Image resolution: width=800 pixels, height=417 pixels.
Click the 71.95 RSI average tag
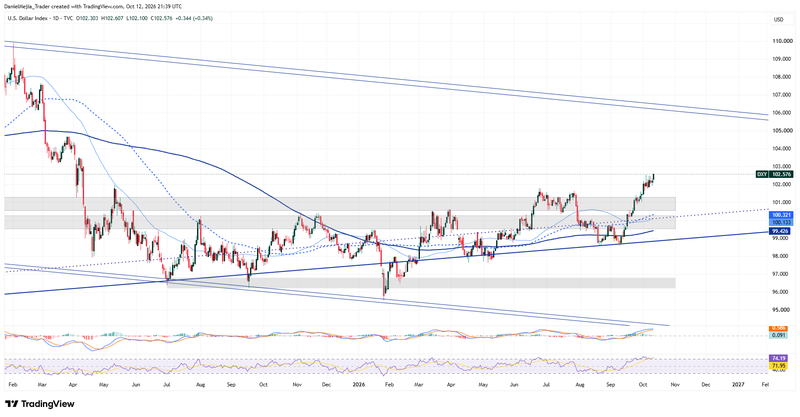[x=778, y=365]
